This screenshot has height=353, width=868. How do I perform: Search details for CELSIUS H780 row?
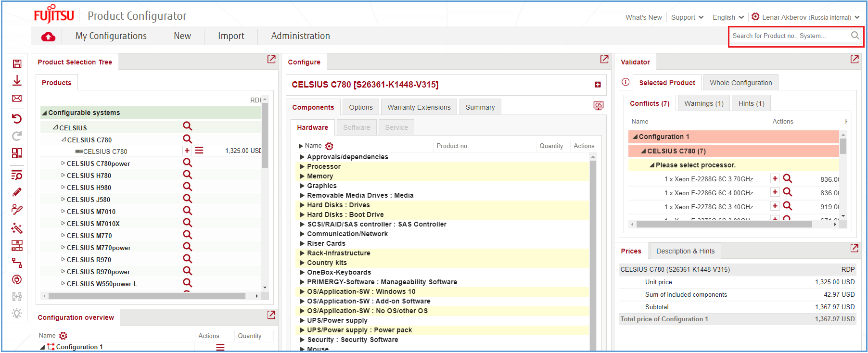[x=188, y=175]
